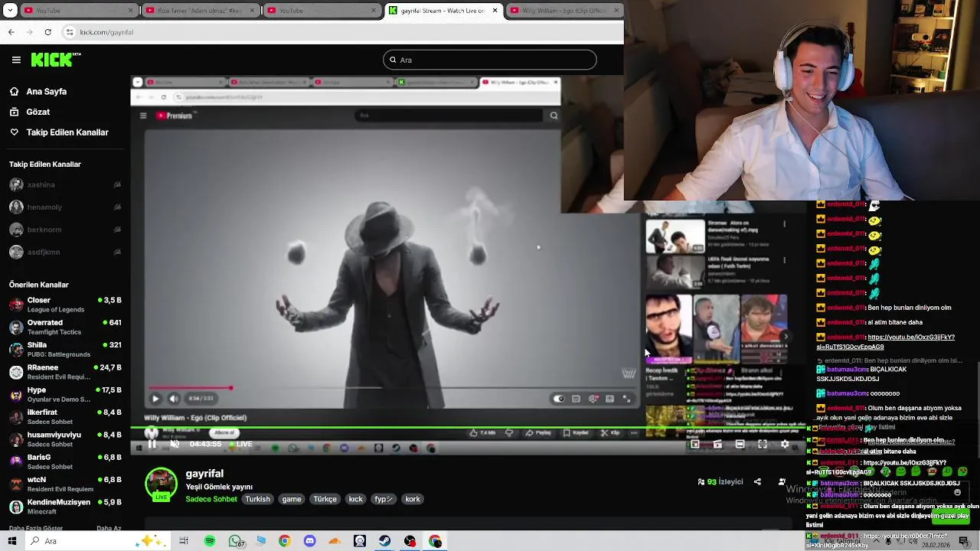
Task: Open the Windows Start menu
Action: point(11,541)
